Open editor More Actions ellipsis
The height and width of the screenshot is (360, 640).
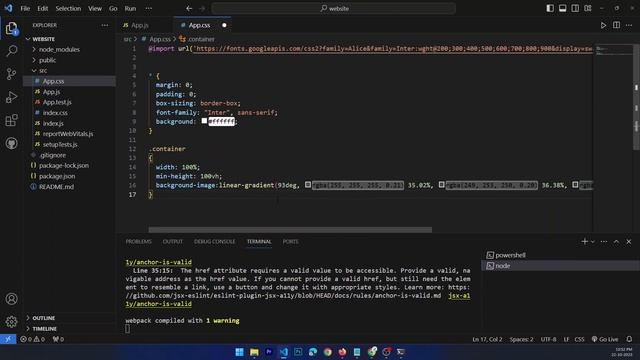pyautogui.click(x=629, y=25)
